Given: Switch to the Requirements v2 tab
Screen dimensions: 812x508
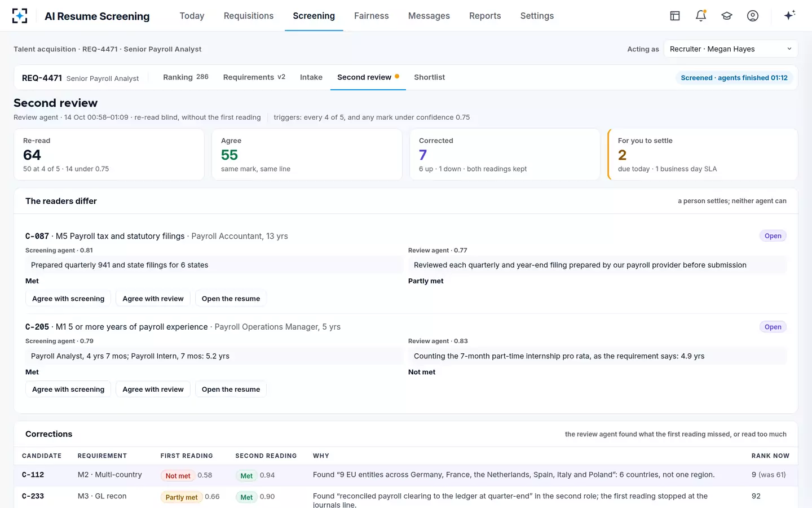Looking at the screenshot, I should click(254, 77).
